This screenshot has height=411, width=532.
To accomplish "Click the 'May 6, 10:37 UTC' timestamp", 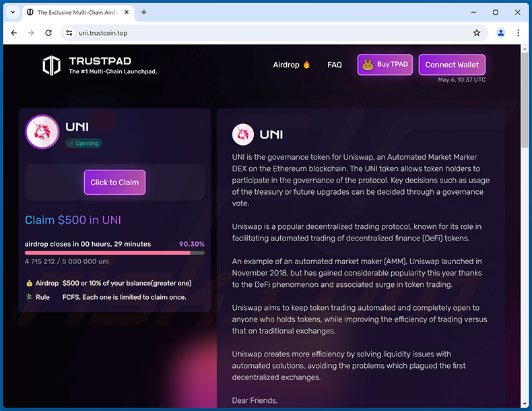I will (x=462, y=80).
